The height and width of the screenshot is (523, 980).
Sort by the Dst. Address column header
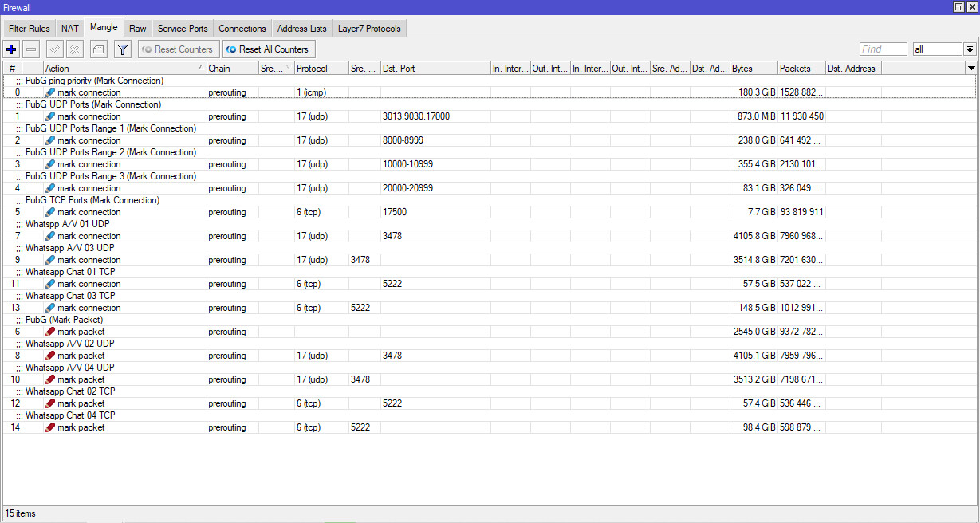click(853, 69)
